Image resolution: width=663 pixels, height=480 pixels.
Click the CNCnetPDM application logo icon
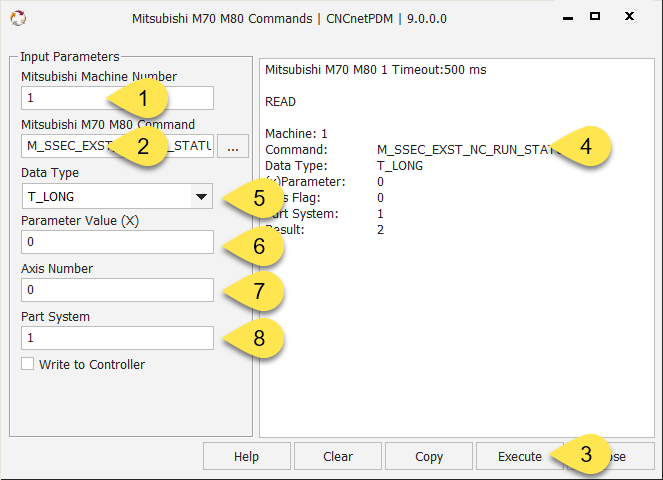click(x=18, y=18)
